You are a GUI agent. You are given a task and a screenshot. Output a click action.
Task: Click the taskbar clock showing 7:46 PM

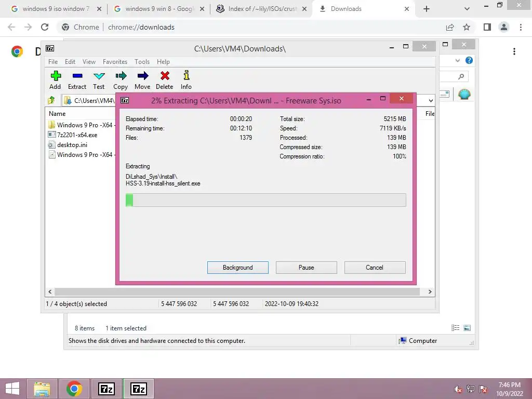(x=510, y=389)
